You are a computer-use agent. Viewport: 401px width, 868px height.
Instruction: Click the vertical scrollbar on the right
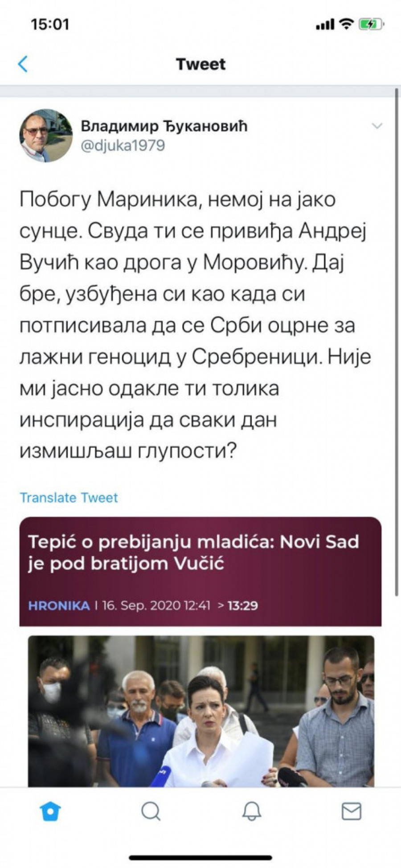click(397, 343)
